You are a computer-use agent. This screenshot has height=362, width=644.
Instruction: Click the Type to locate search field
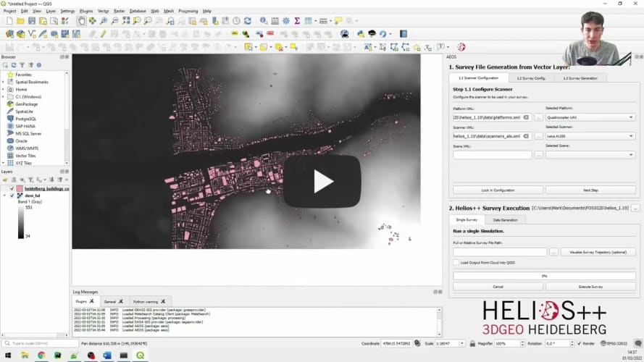41,343
